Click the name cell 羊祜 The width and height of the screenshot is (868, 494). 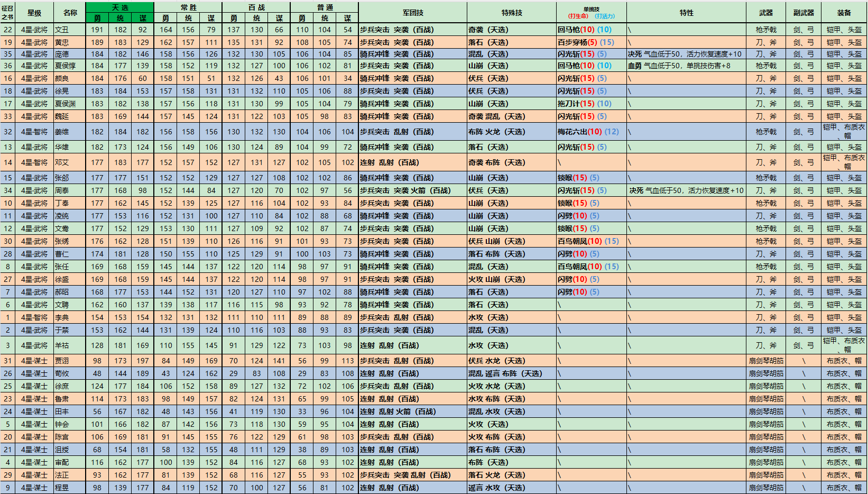pyautogui.click(x=70, y=345)
